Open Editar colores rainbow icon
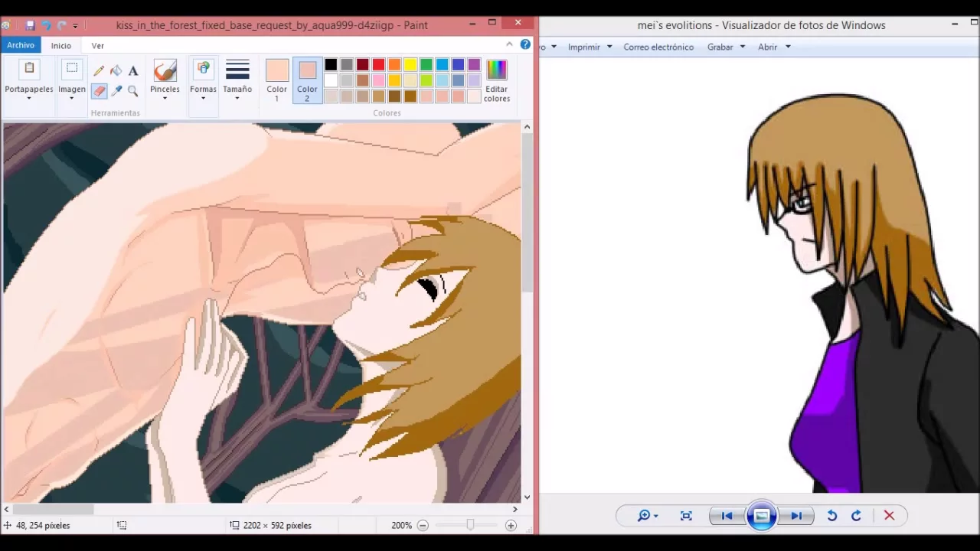Screen dimensions: 980x551 pyautogui.click(x=496, y=70)
